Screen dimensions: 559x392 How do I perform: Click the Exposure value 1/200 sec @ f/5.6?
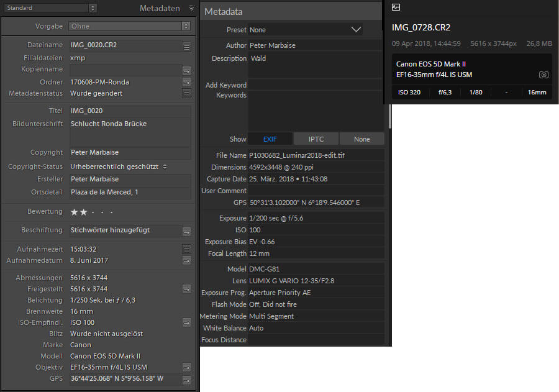click(276, 218)
